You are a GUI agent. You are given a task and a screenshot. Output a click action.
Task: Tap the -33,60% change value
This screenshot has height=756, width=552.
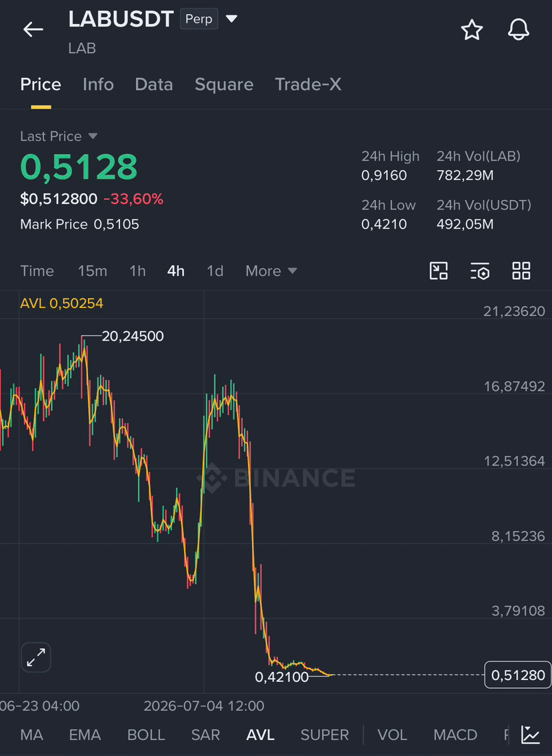(133, 199)
